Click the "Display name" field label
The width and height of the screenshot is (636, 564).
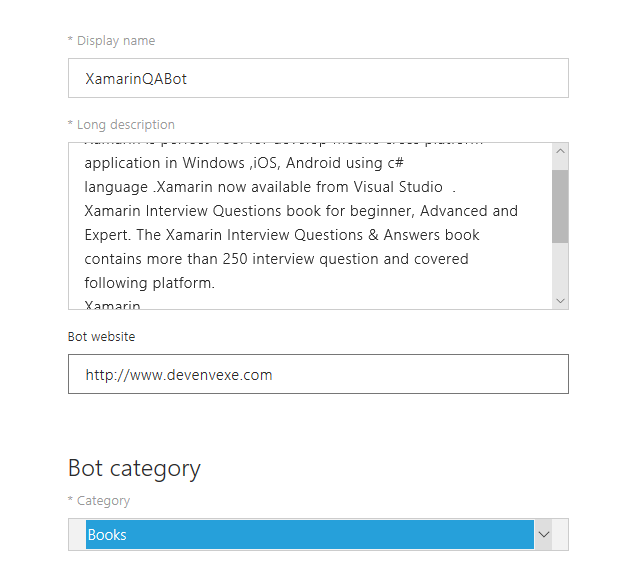point(115,41)
